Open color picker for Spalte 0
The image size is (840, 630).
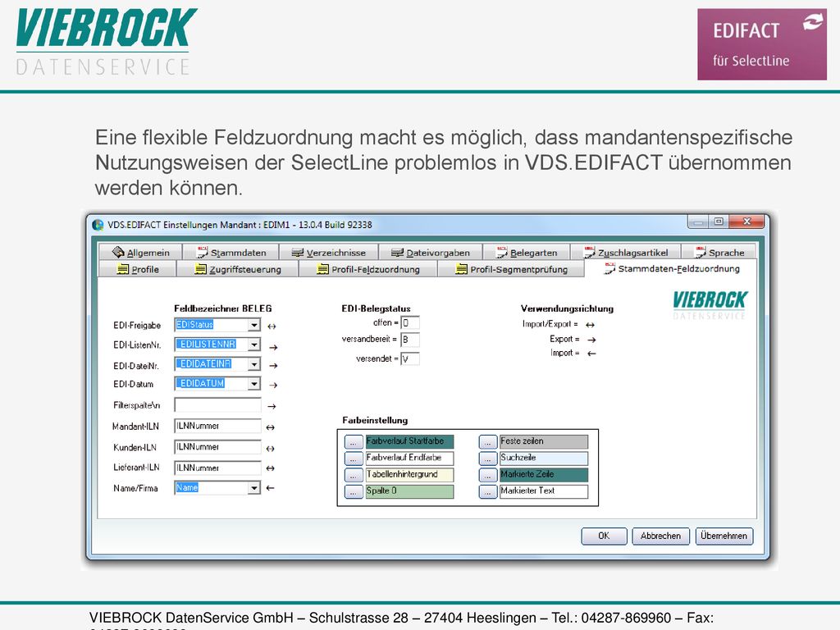pyautogui.click(x=354, y=492)
